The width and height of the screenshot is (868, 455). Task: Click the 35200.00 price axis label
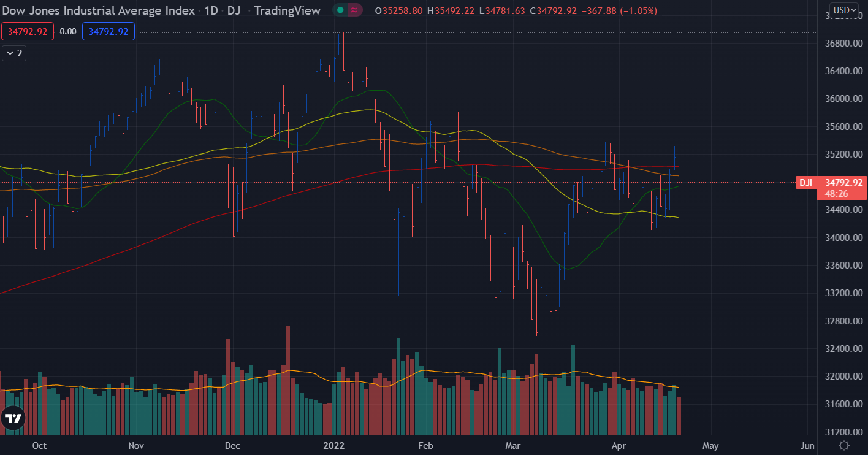click(x=843, y=155)
